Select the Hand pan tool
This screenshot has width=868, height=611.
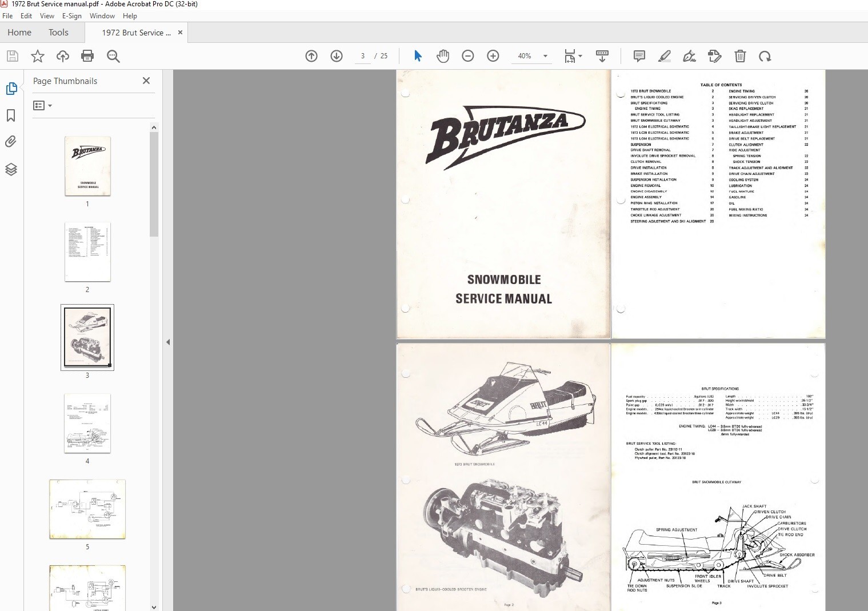click(443, 56)
